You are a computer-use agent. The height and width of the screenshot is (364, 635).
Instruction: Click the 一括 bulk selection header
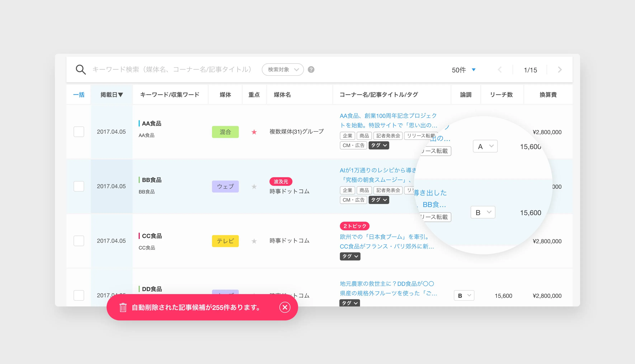(x=79, y=94)
